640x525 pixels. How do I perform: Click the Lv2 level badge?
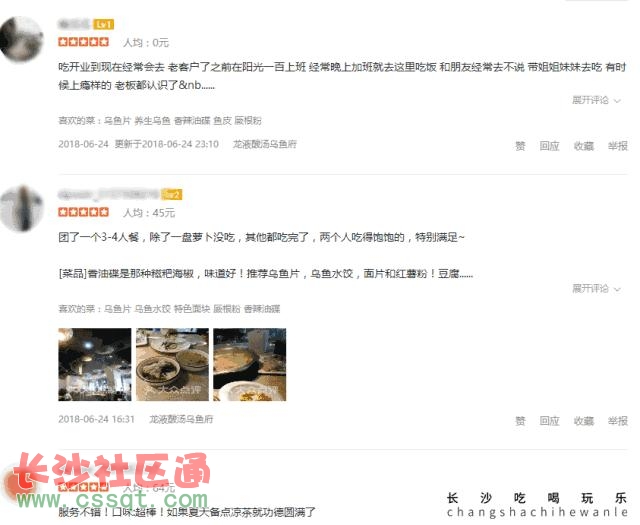pyautogui.click(x=172, y=195)
